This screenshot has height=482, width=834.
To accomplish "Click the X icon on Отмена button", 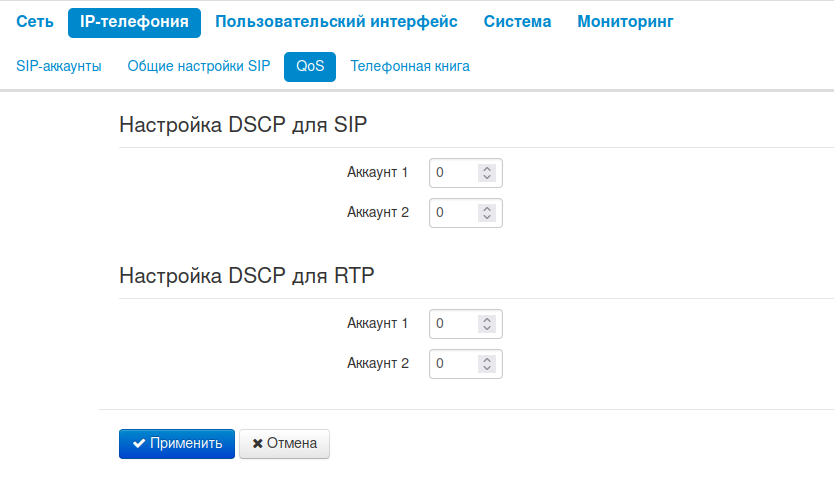I will click(x=258, y=443).
